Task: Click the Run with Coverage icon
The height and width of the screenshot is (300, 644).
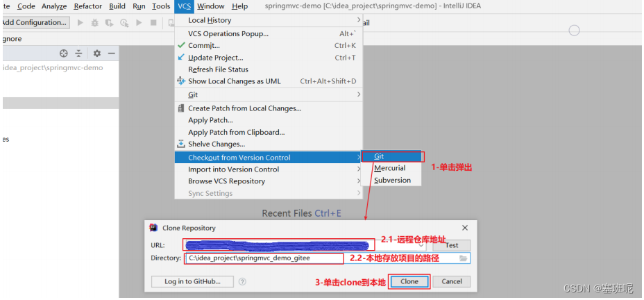Action: (x=109, y=23)
